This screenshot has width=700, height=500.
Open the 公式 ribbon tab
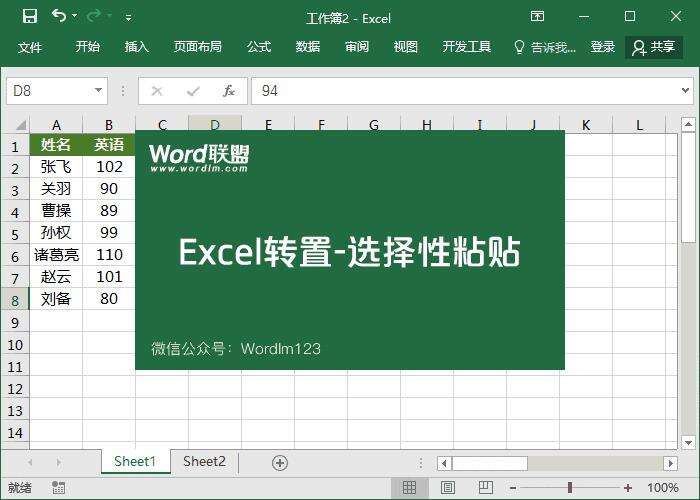click(x=259, y=46)
